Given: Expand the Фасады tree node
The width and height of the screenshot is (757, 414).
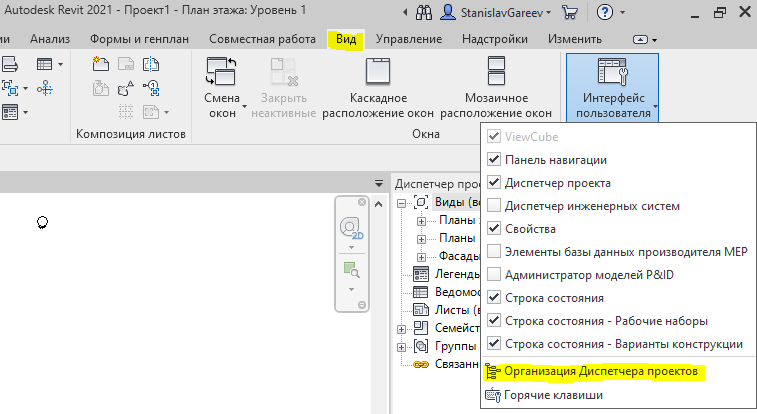Looking at the screenshot, I should click(x=421, y=257).
